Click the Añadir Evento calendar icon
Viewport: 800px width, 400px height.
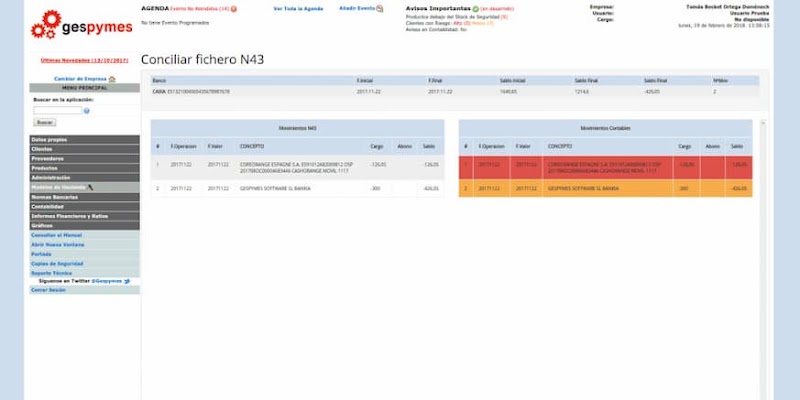click(380, 8)
